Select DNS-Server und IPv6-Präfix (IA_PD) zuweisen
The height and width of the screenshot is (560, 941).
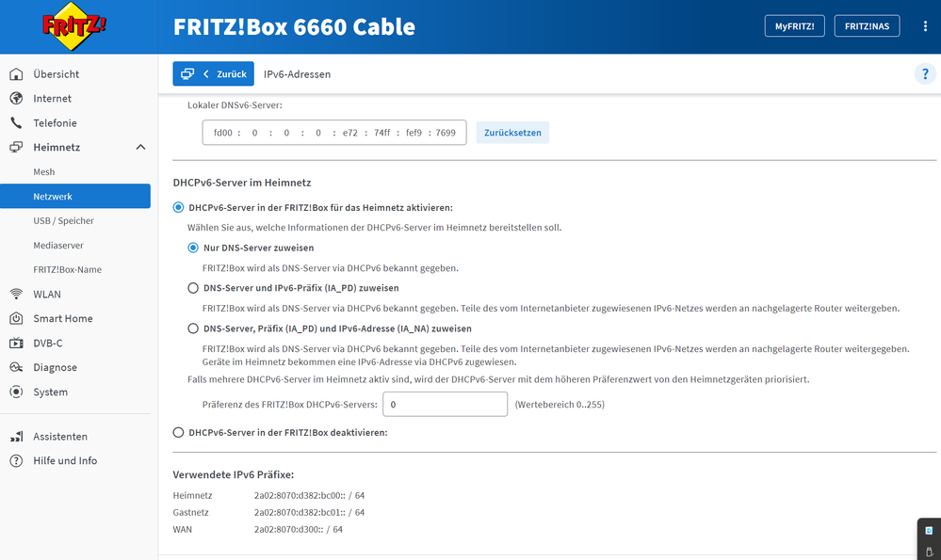(x=193, y=288)
